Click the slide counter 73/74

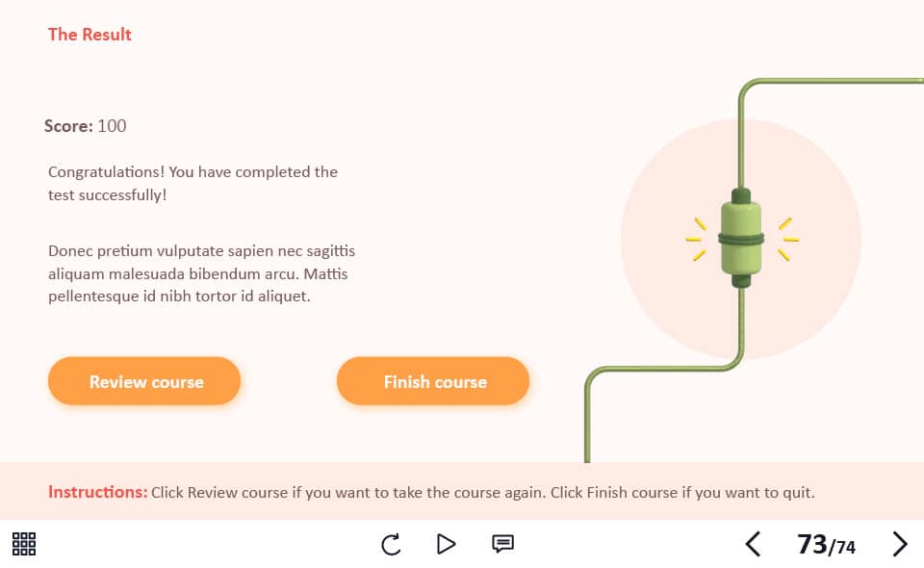click(826, 545)
